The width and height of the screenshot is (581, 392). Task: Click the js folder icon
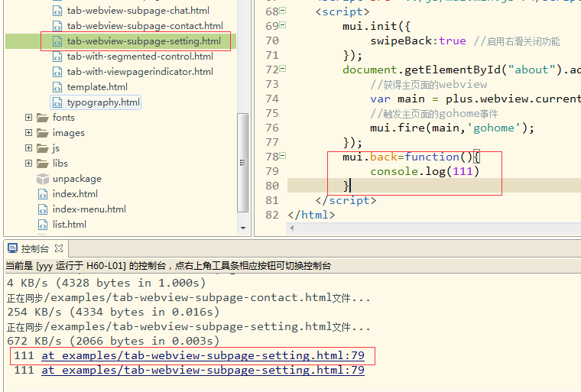(43, 148)
